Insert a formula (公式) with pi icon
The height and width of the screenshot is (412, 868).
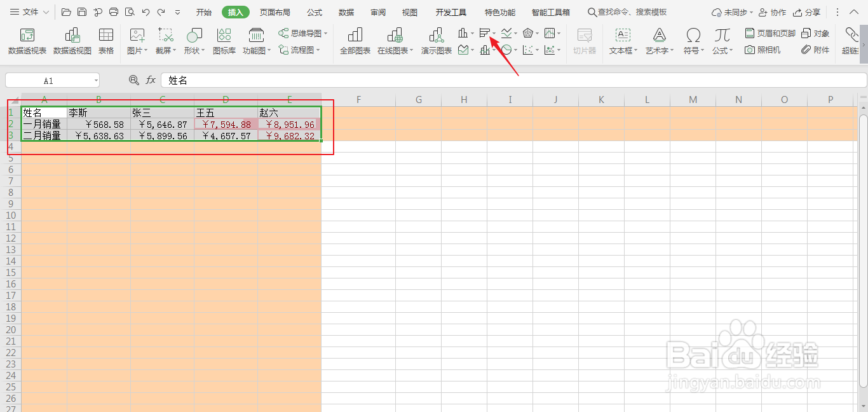point(722,41)
